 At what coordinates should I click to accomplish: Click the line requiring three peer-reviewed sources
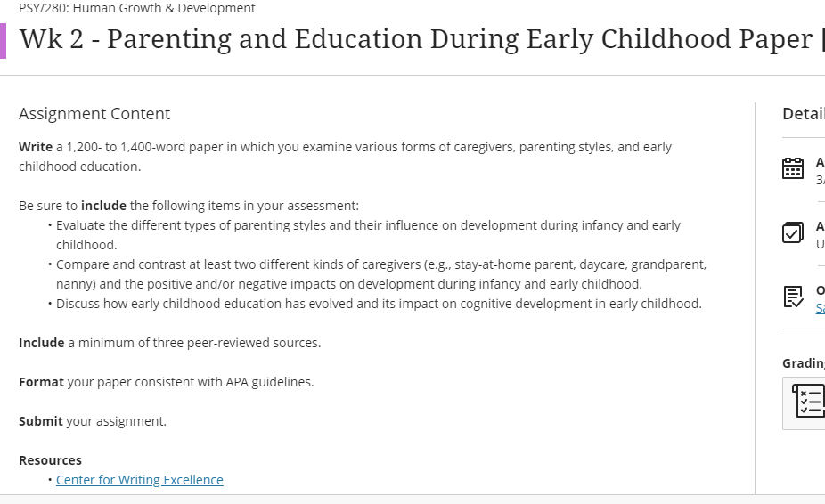point(169,343)
